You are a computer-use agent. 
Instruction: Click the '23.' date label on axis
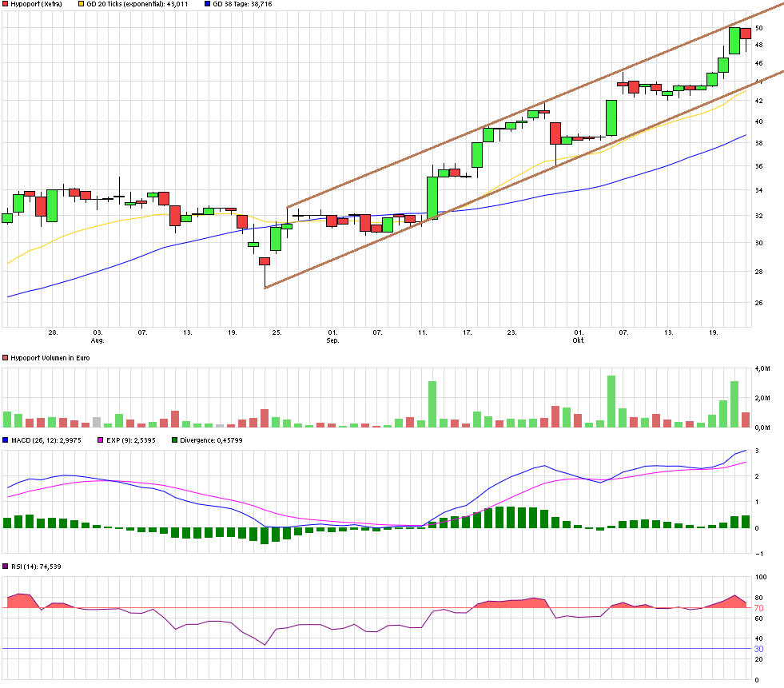511,332
